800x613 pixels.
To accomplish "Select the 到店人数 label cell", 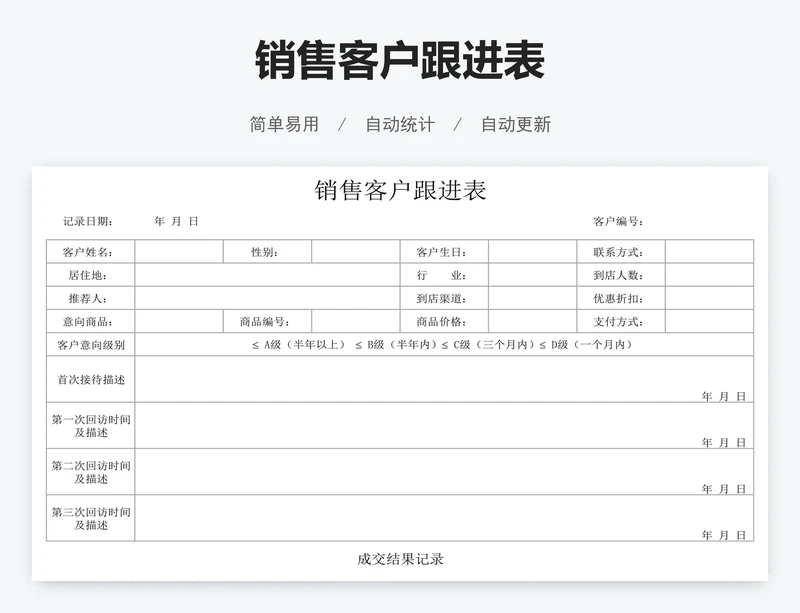I will 621,275.
